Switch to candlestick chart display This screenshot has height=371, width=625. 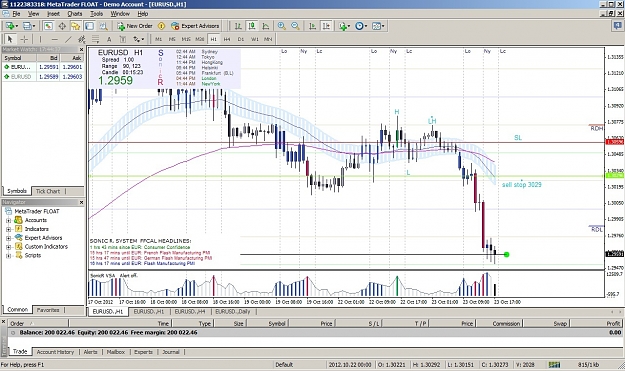(x=252, y=26)
